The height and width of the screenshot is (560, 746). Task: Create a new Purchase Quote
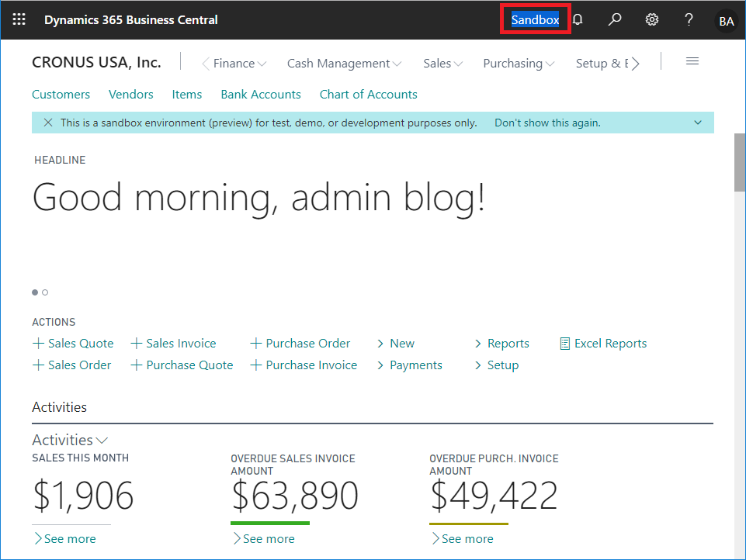(x=182, y=365)
